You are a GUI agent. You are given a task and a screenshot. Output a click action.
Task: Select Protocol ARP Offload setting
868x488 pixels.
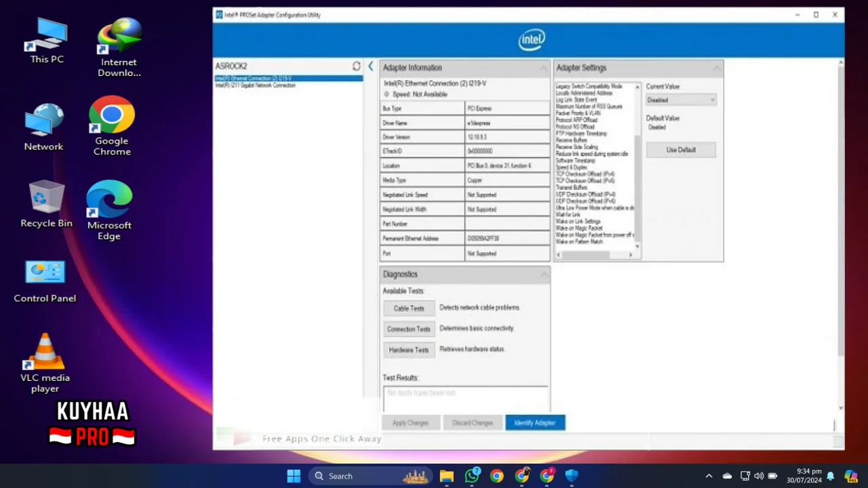tap(577, 120)
